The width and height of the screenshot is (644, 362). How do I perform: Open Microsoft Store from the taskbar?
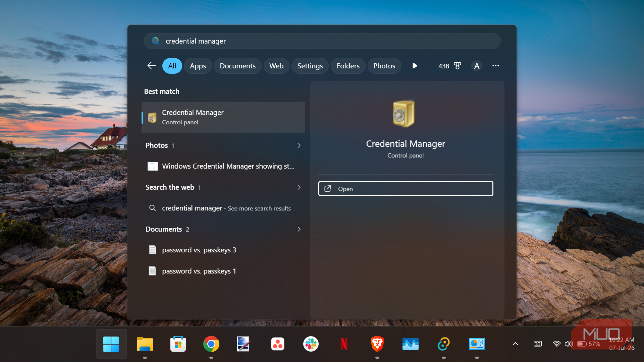pyautogui.click(x=178, y=344)
